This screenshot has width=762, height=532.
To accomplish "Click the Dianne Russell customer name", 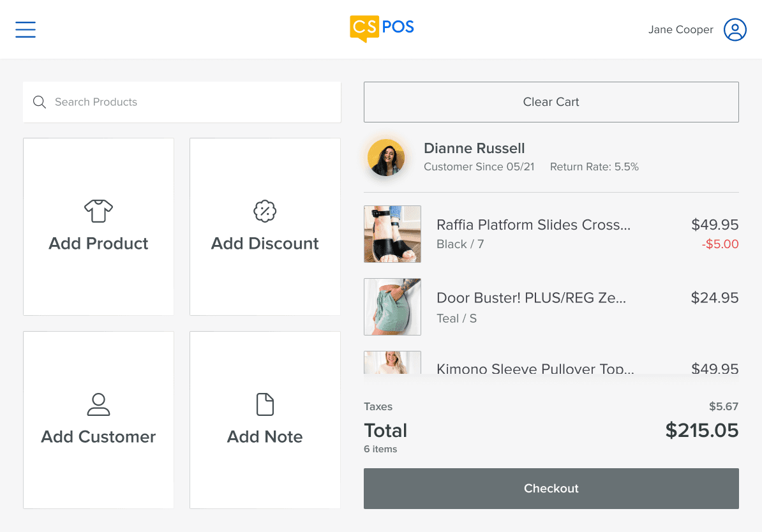I will (x=474, y=148).
